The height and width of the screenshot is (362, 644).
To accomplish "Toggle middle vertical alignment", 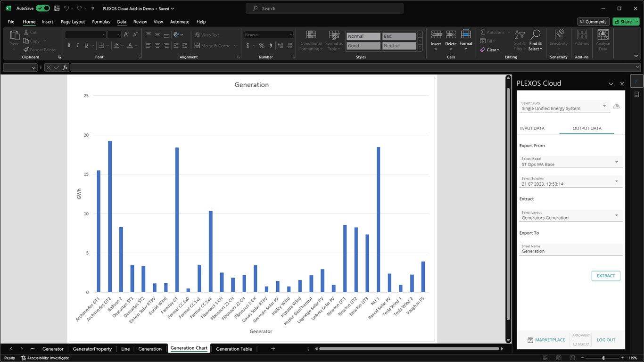I will (157, 35).
